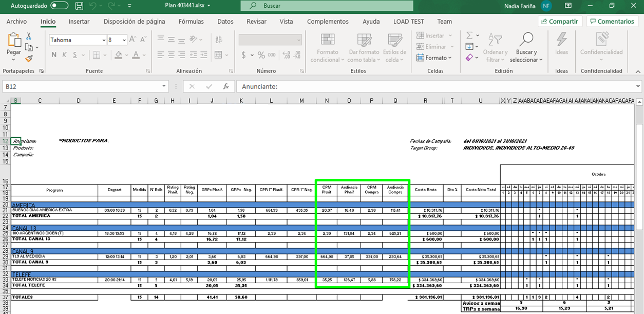Click the yellow fill color bucket
The width and height of the screenshot is (644, 314).
coord(118,55)
